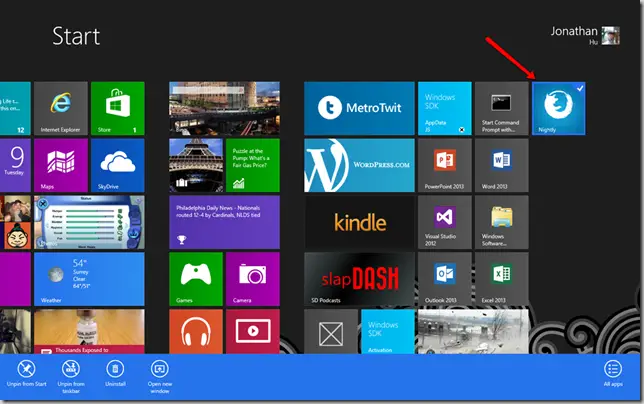Open the Thousands Exposed news tile
This screenshot has height=404, width=644.
[89, 331]
